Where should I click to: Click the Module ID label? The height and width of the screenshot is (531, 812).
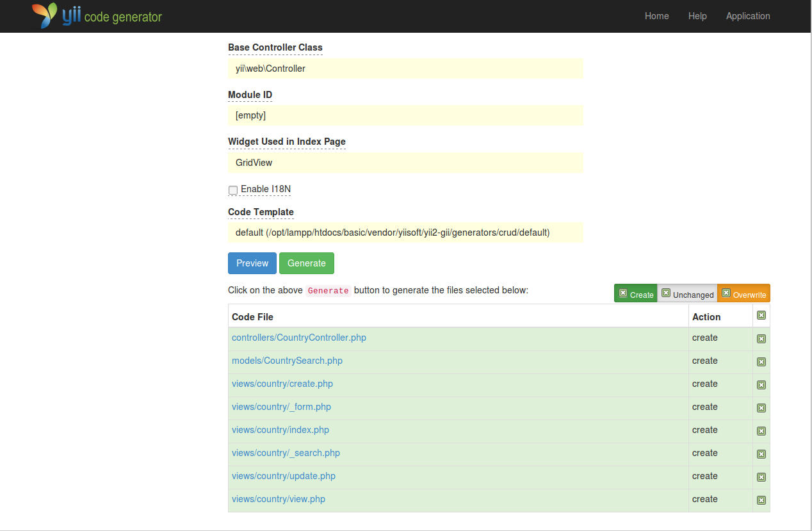(x=250, y=95)
